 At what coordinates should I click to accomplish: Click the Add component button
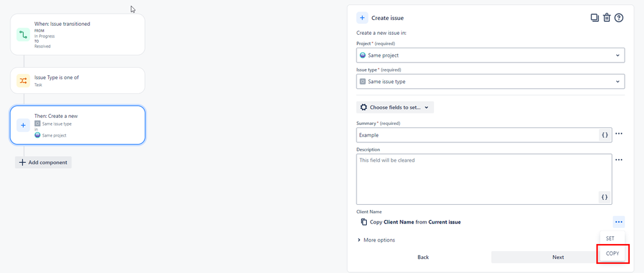pos(43,162)
